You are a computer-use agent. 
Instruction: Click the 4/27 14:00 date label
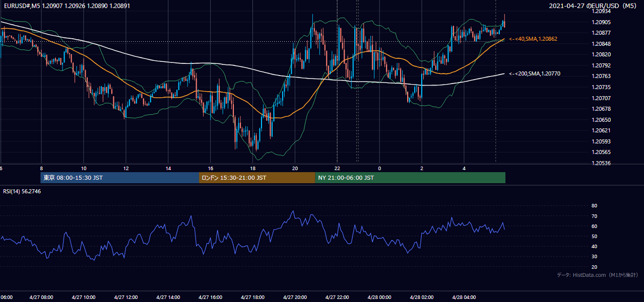[168, 297]
